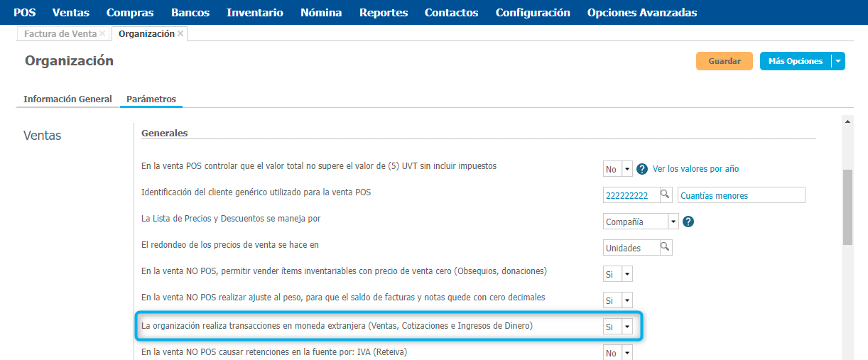
Task: Click help icon beside Compañía dropdown
Action: tap(688, 222)
